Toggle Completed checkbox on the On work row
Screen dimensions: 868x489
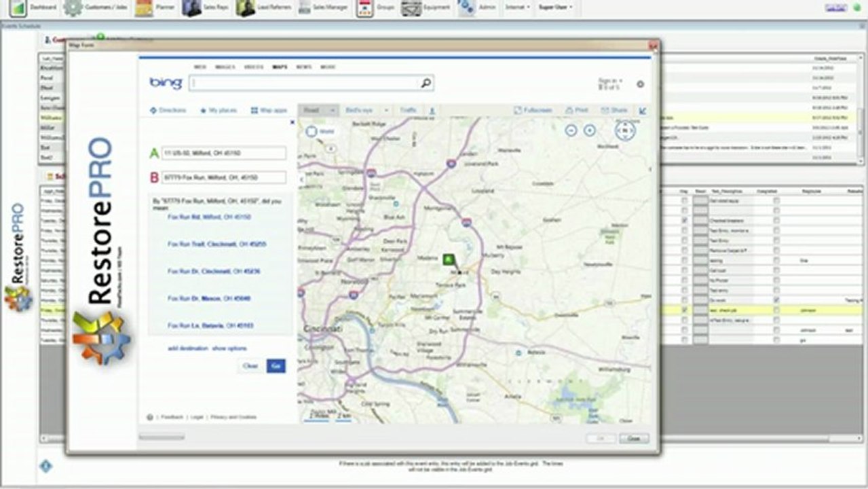pos(776,300)
